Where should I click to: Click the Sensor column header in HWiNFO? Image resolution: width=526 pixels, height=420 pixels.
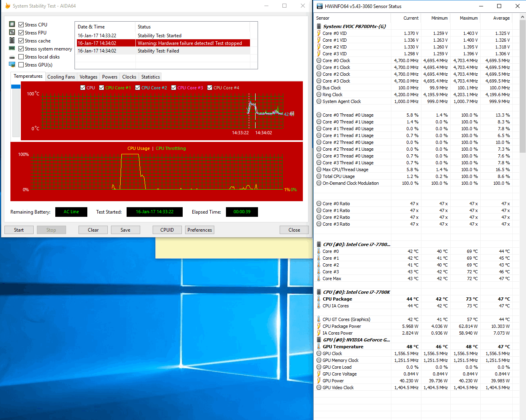tap(353, 18)
